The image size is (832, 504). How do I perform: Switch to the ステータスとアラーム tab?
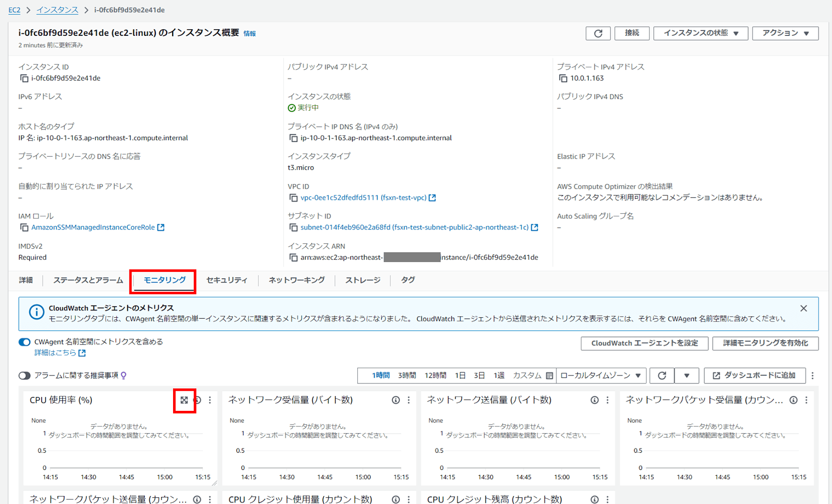[x=88, y=280]
